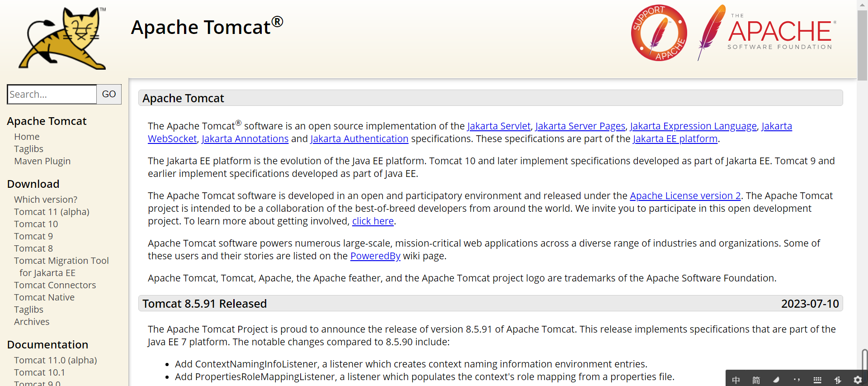Viewport: 868px width, 386px height.
Task: Click the 'Apache Tomcat®' page title
Action: (x=207, y=26)
